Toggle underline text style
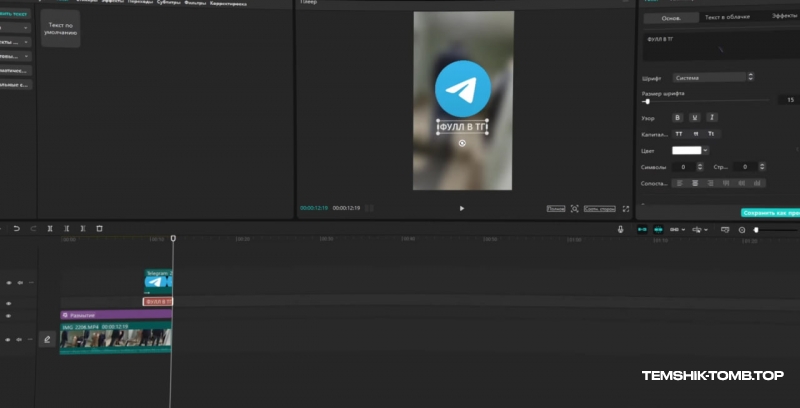 click(x=694, y=118)
